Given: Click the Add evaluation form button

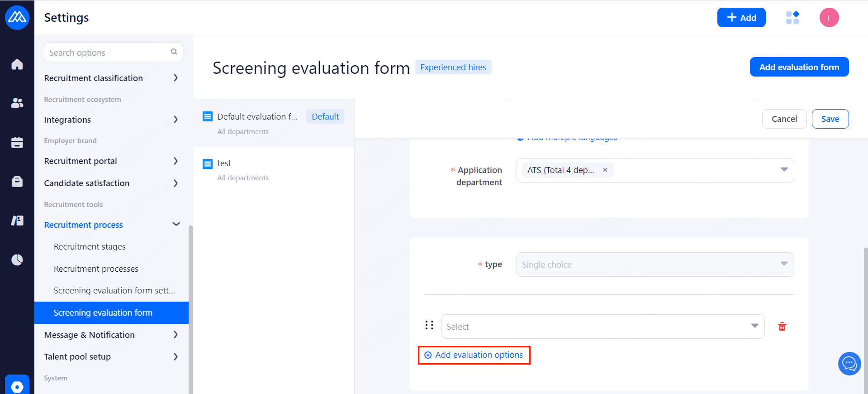Looking at the screenshot, I should pyautogui.click(x=799, y=67).
